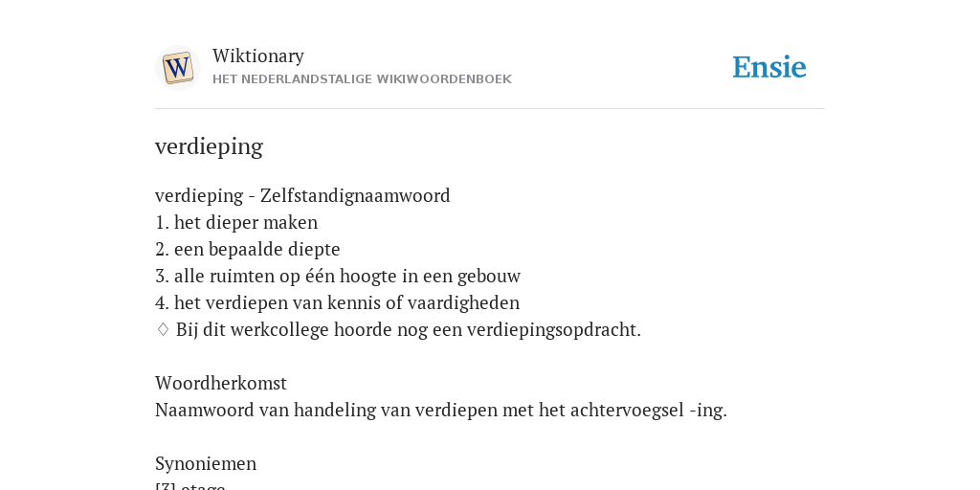Click the Wiktionary source title
The height and width of the screenshot is (490, 980).
258,56
